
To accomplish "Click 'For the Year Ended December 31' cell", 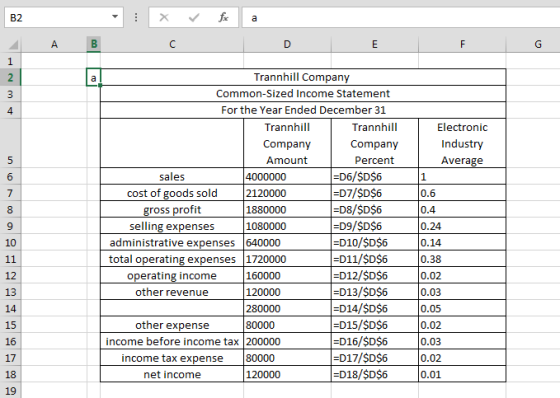I will coord(303,110).
